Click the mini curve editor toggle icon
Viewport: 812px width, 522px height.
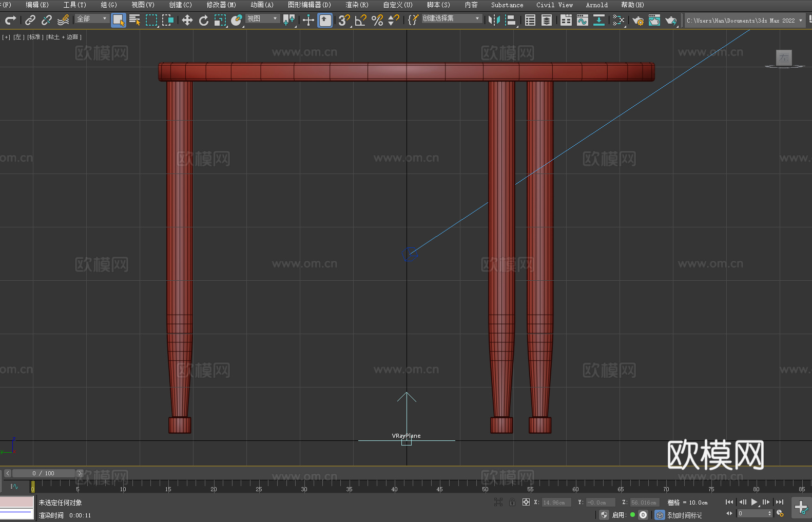point(14,486)
